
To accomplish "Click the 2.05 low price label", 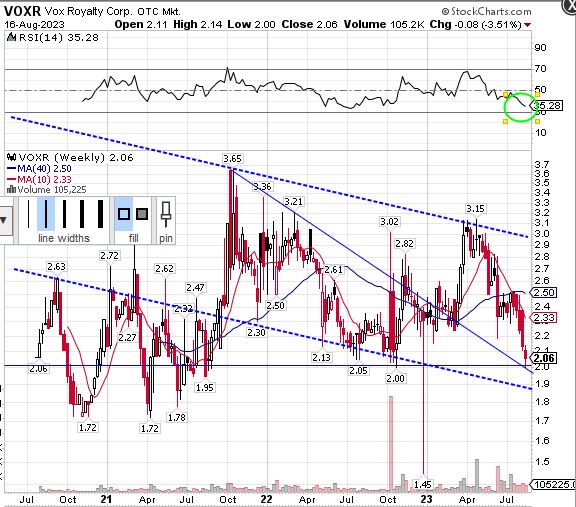I will point(358,371).
